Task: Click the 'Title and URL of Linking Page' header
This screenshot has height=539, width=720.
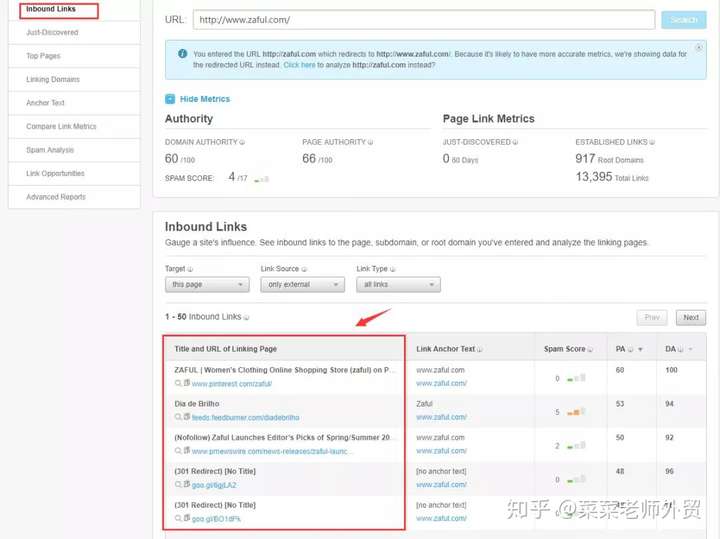Action: point(225,349)
